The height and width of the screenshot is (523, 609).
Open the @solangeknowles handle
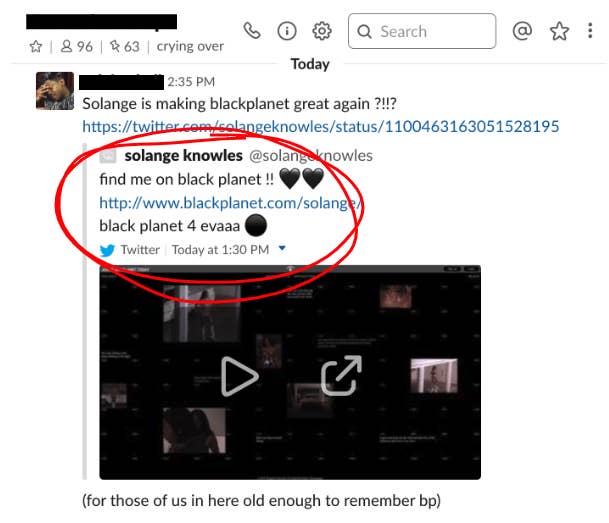pyautogui.click(x=311, y=155)
